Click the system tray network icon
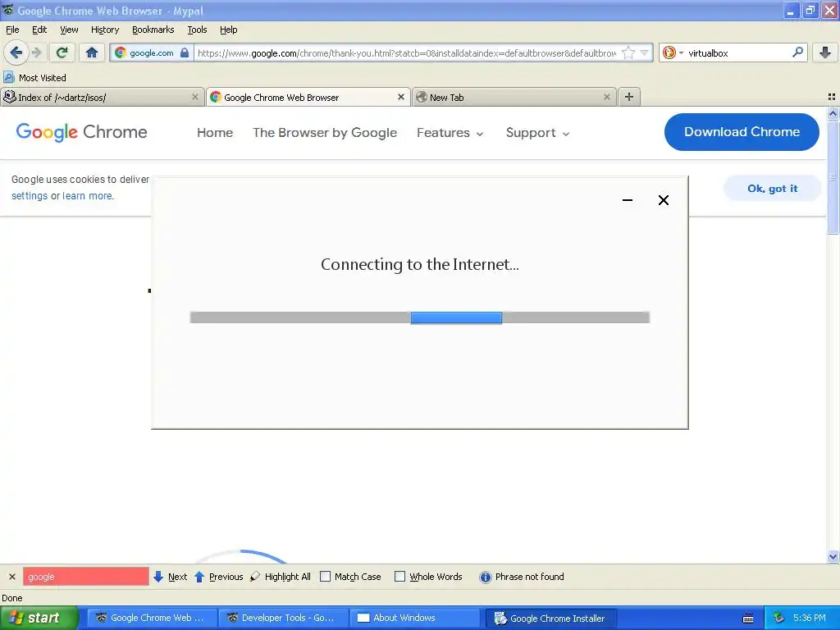This screenshot has height=630, width=840. click(778, 618)
